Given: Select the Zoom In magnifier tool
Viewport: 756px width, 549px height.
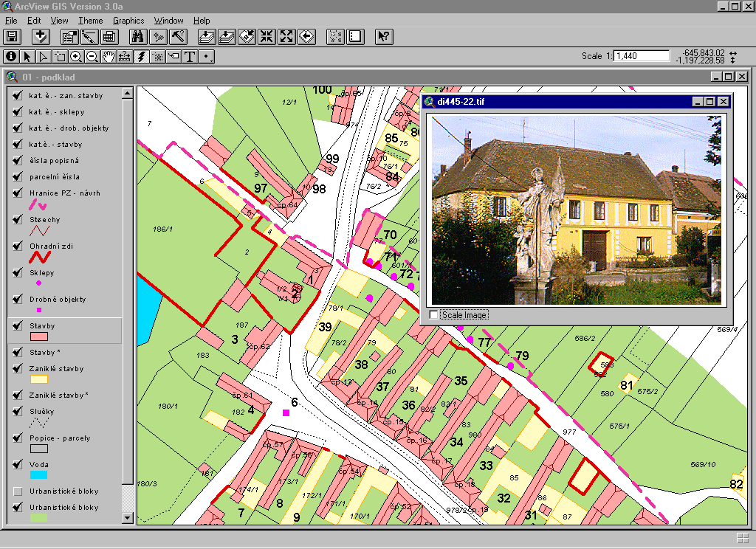Looking at the screenshot, I should click(x=76, y=57).
